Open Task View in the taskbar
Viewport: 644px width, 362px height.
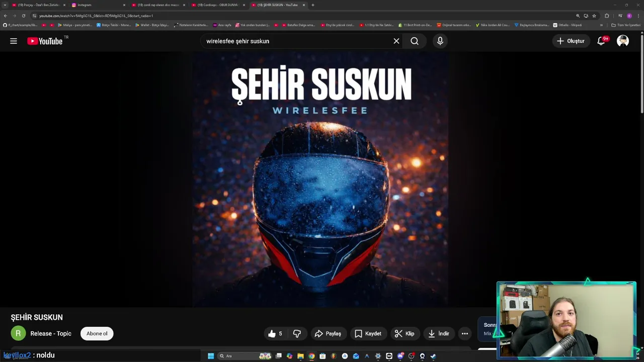click(278, 356)
